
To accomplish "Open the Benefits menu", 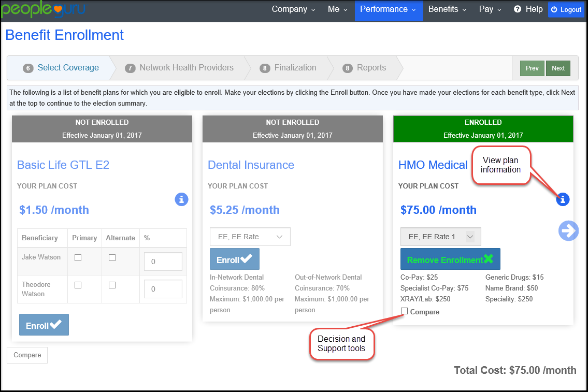I will [x=448, y=9].
